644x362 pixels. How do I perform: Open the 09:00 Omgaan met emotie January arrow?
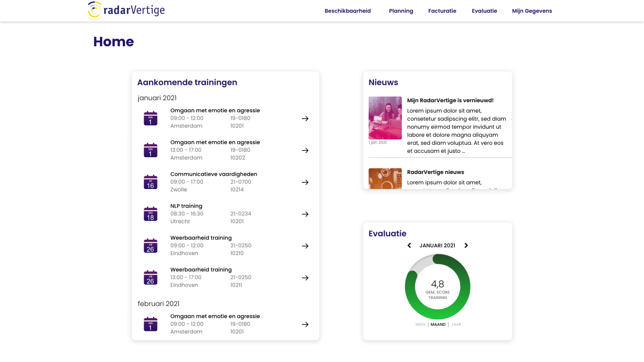[305, 119]
